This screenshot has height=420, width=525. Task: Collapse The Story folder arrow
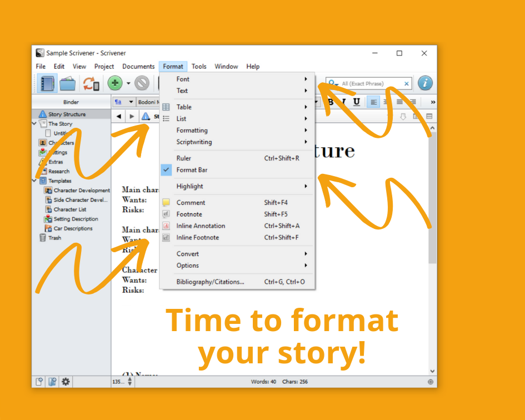(x=34, y=123)
